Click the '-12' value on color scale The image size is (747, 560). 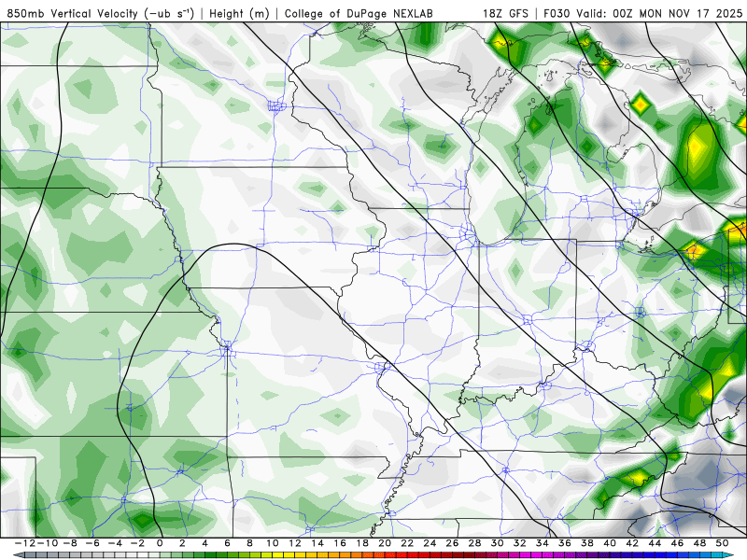pos(25,543)
